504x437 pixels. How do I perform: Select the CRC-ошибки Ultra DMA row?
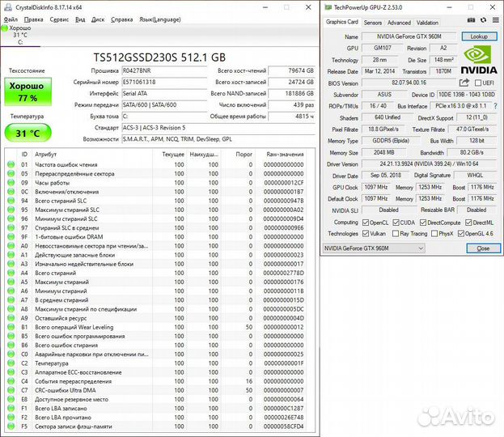point(155,390)
